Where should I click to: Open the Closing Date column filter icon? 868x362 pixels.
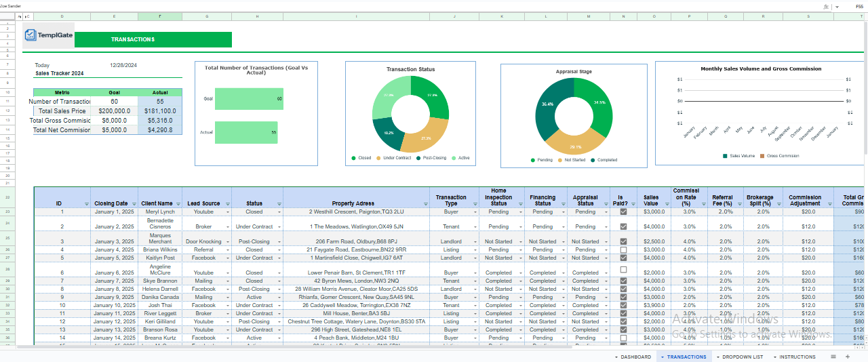click(x=133, y=203)
